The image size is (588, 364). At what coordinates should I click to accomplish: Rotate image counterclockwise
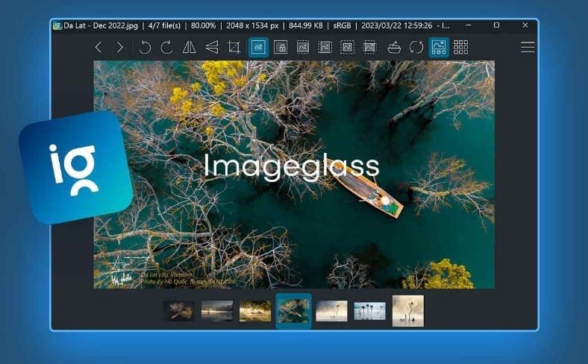click(145, 47)
